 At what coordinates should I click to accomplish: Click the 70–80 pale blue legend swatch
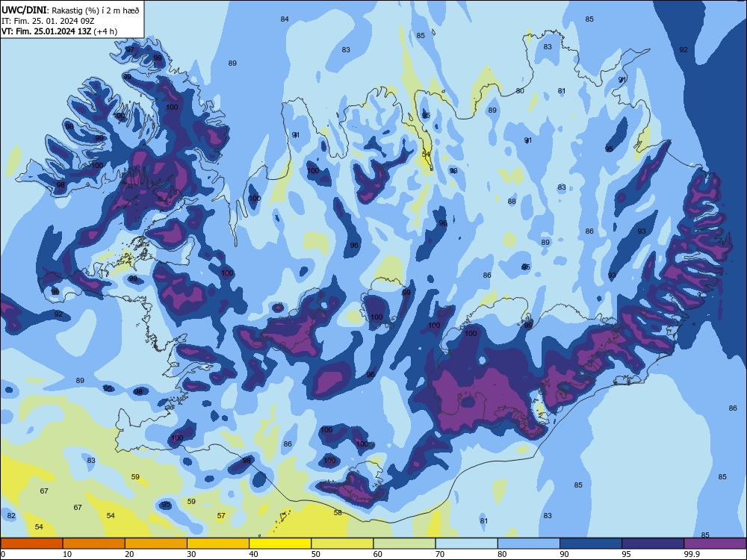pyautogui.click(x=466, y=544)
